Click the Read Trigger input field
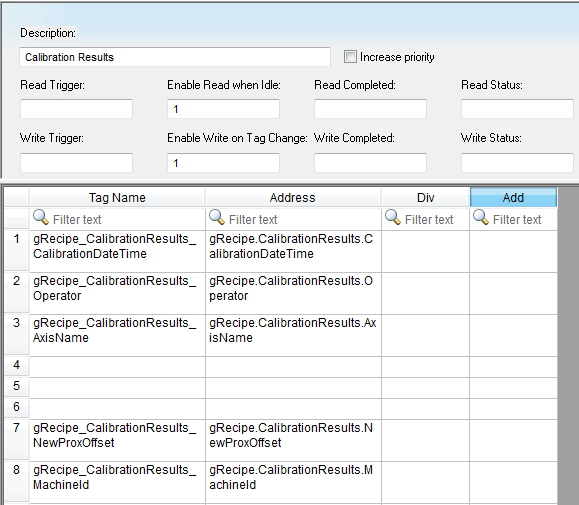This screenshot has height=505, width=579. coord(76,109)
